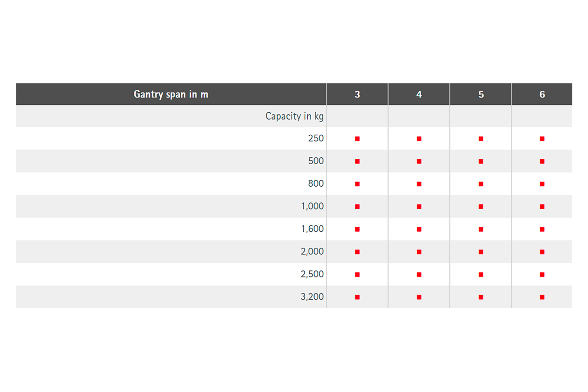Screen dimensions: 588x392
Task: Select the column header '3'
Action: tap(357, 95)
